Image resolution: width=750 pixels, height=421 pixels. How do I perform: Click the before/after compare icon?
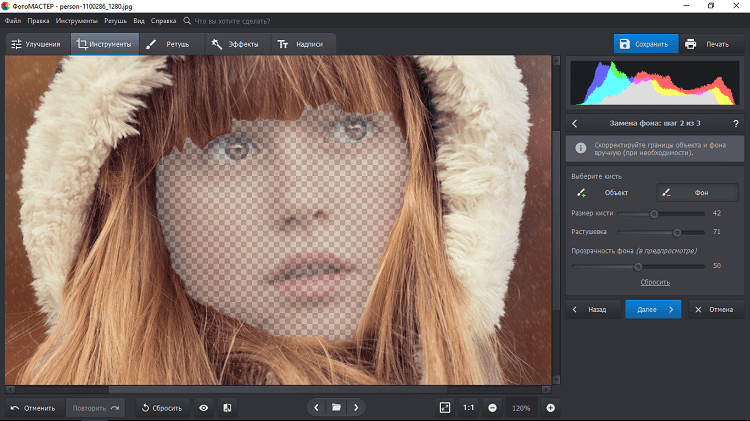(x=227, y=408)
